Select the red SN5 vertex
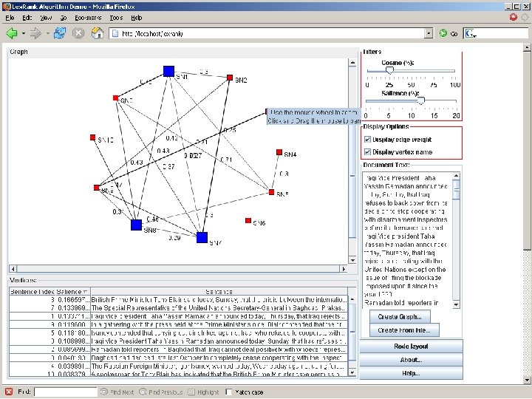The height and width of the screenshot is (399, 532). 271,192
